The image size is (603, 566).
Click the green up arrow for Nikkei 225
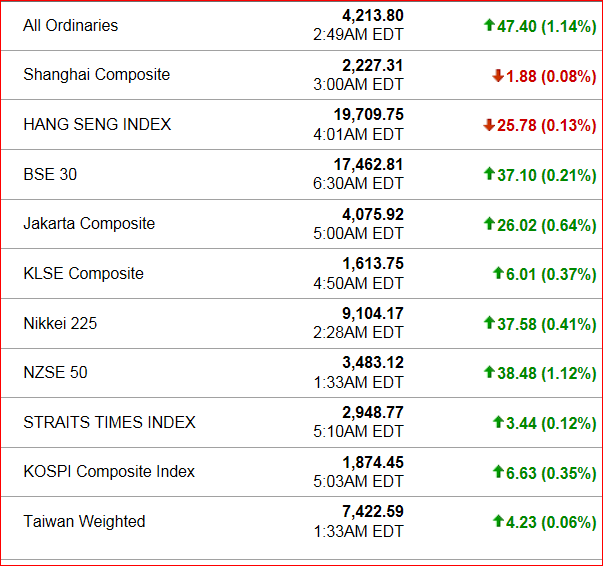pos(489,323)
